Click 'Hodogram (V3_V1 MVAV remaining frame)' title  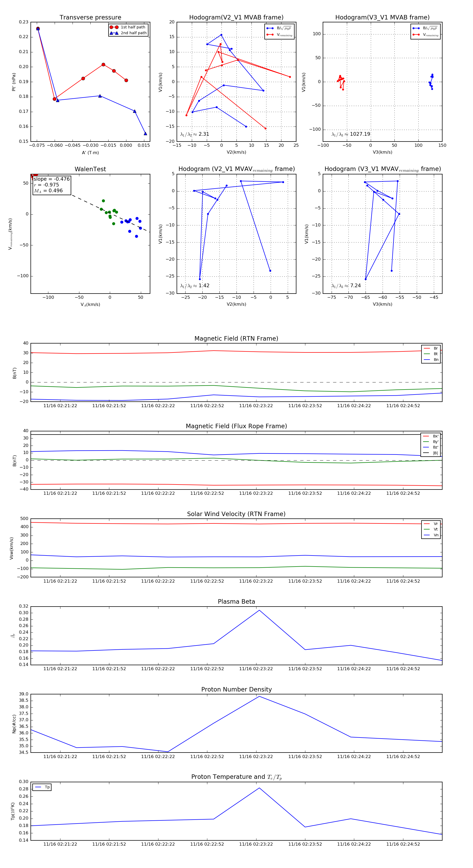[x=382, y=169]
